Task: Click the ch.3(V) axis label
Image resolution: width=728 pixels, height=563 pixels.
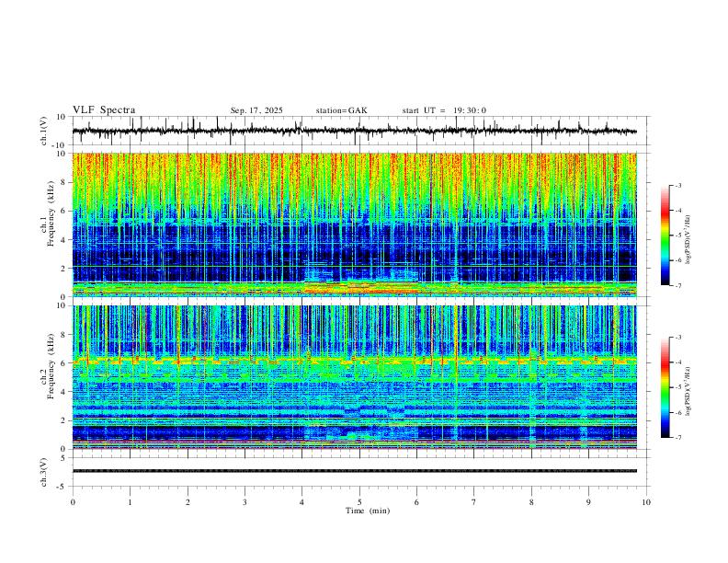Action: pyautogui.click(x=44, y=472)
